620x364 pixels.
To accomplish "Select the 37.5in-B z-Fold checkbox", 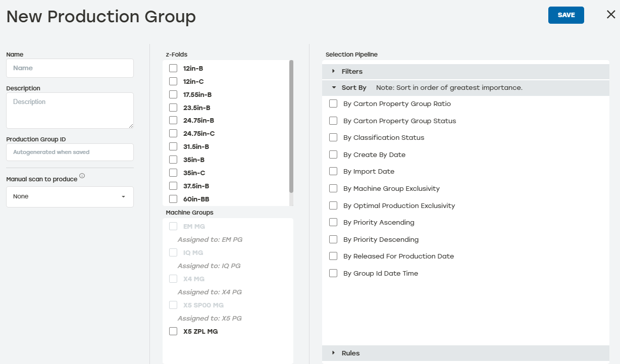I will 173,186.
